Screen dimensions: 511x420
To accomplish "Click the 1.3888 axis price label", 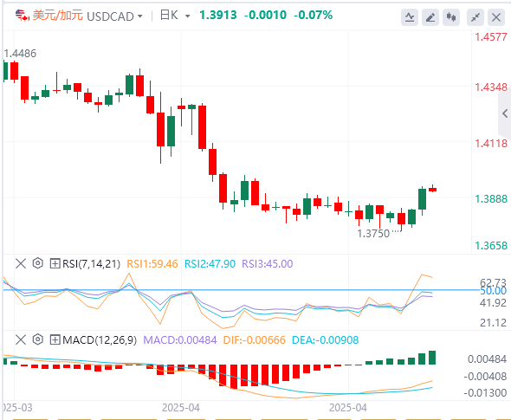I will click(x=491, y=198).
